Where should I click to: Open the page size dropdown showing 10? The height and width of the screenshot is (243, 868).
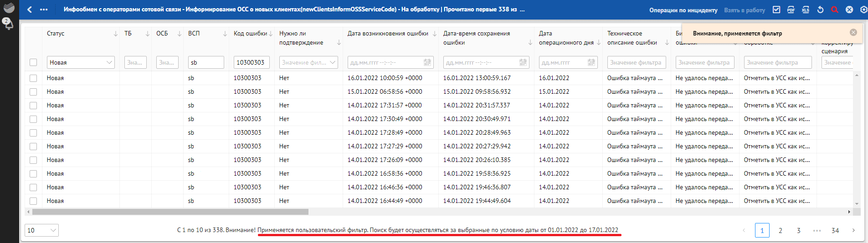tap(41, 230)
